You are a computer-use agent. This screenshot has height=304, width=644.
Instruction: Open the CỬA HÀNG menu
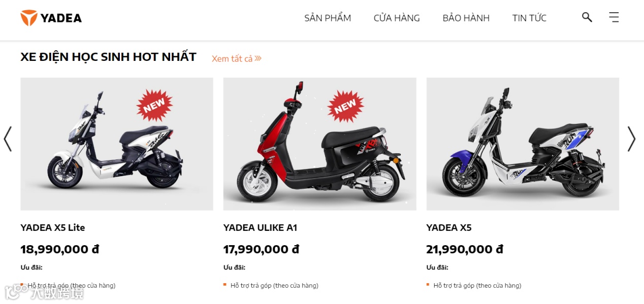397,18
